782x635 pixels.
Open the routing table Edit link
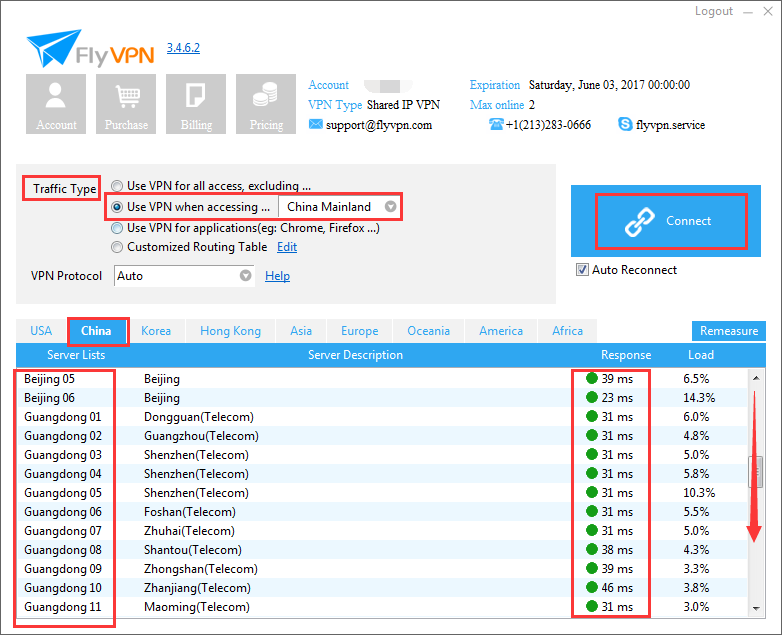pyautogui.click(x=287, y=247)
